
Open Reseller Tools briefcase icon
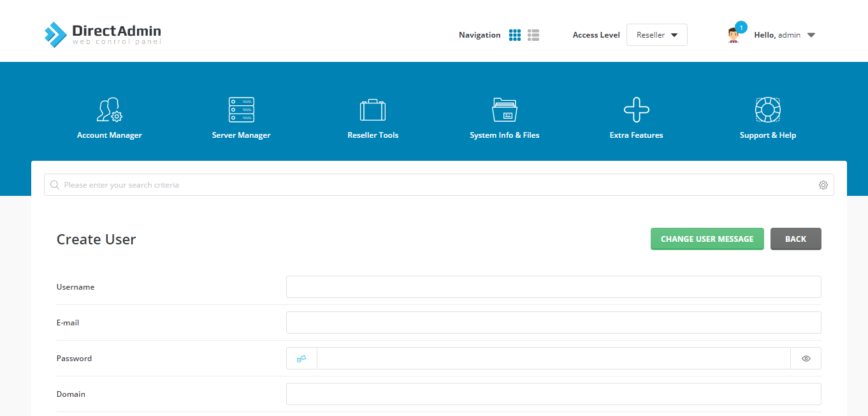coord(373,110)
